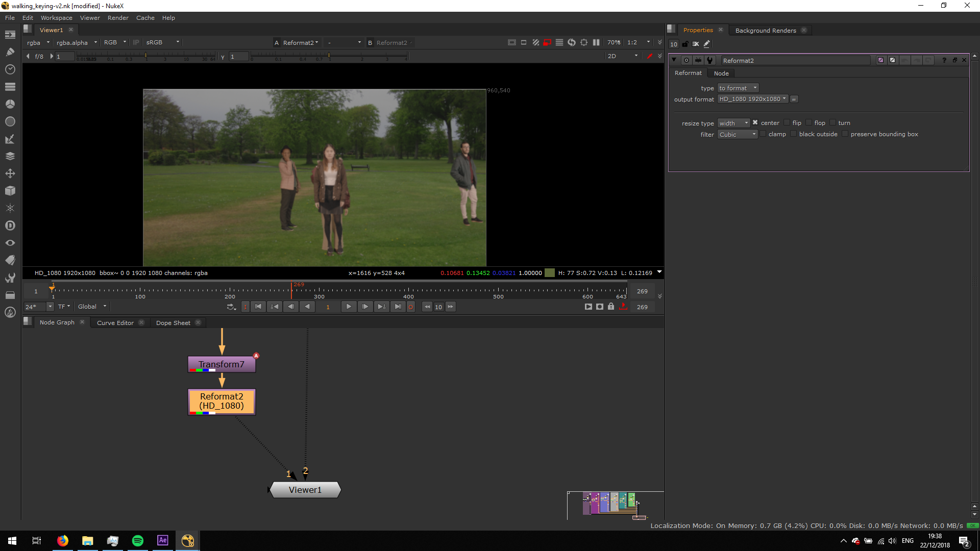Click the force refresh viewer icon
The width and height of the screenshot is (980, 551).
[572, 43]
